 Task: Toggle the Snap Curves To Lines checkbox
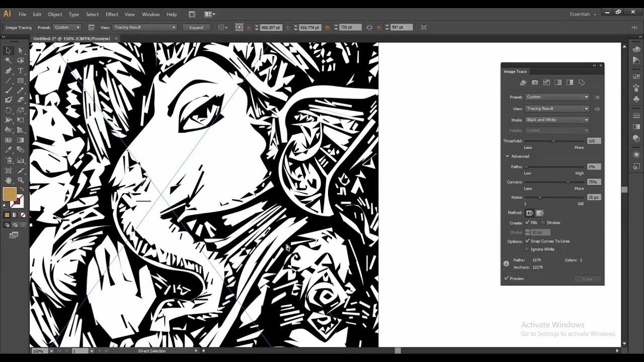tap(527, 241)
